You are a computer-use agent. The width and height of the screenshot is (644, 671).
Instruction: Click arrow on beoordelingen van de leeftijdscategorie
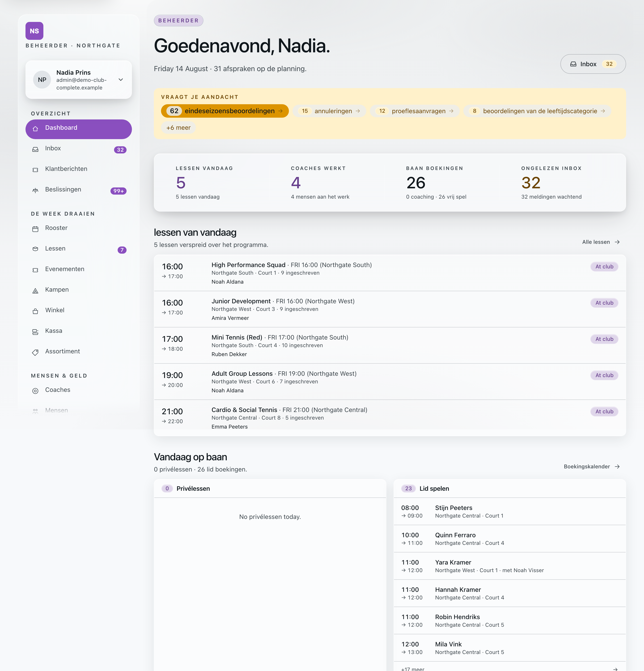(603, 111)
